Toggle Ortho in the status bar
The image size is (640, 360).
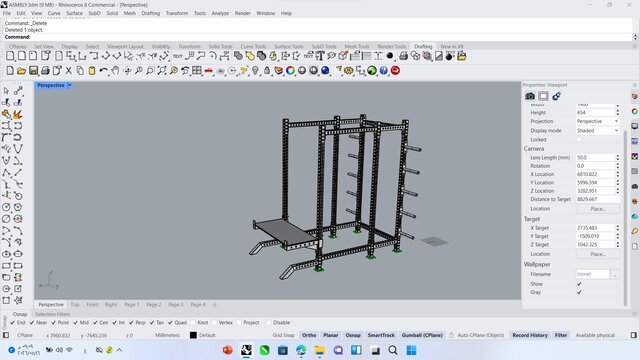pyautogui.click(x=309, y=335)
